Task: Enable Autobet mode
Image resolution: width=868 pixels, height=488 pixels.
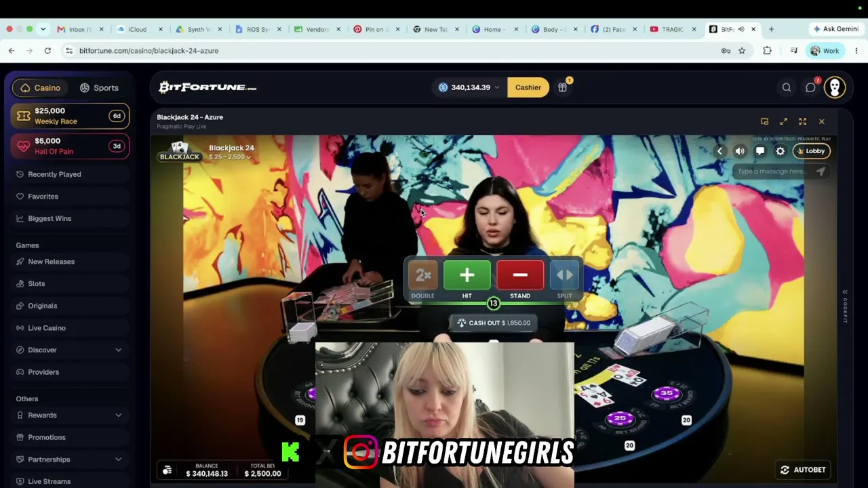Action: pos(803,470)
